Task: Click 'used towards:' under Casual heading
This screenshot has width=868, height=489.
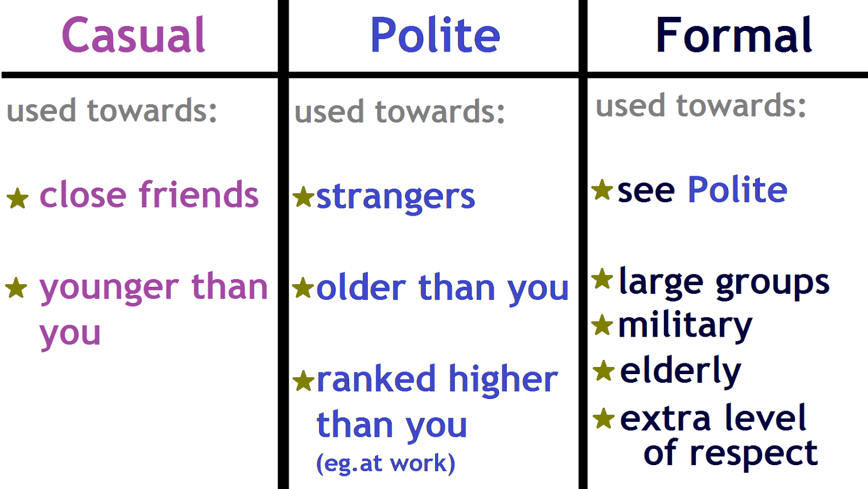Action: pos(112,111)
